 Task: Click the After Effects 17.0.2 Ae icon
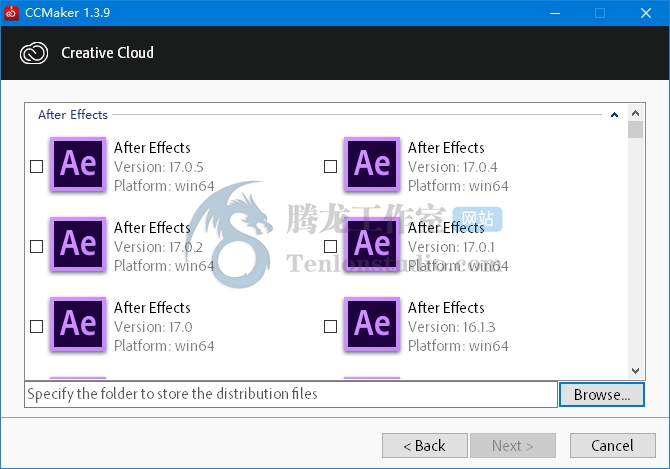(78, 244)
